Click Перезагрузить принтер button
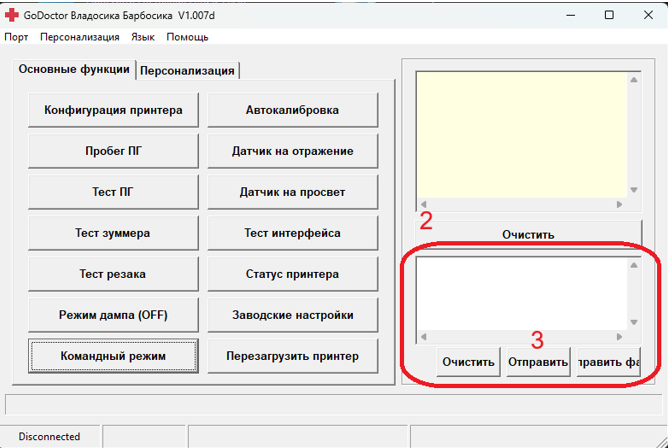 point(292,356)
